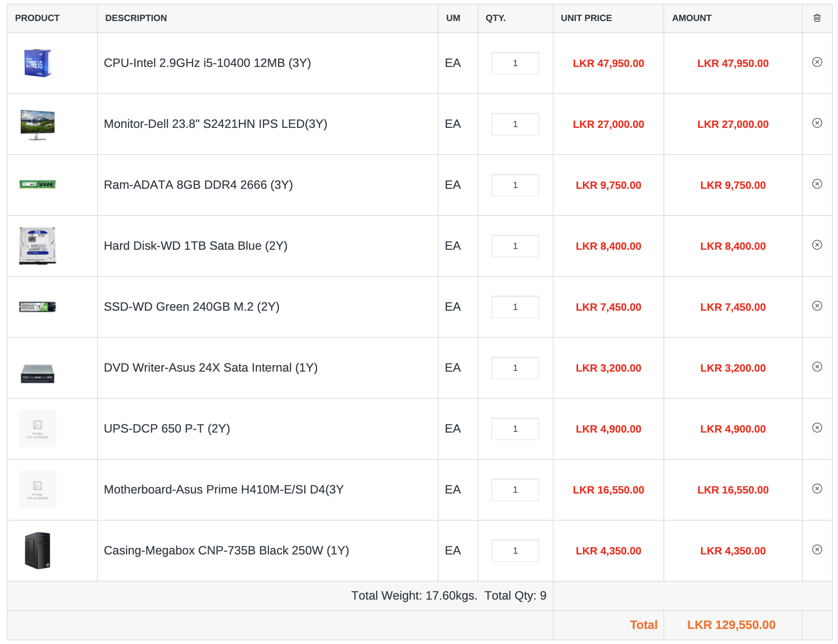This screenshot has width=838, height=644.
Task: Open the Asus DVD writer image
Action: pos(38,374)
